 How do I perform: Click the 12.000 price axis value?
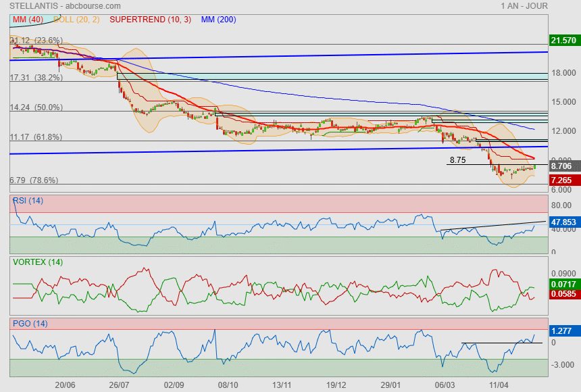point(563,130)
